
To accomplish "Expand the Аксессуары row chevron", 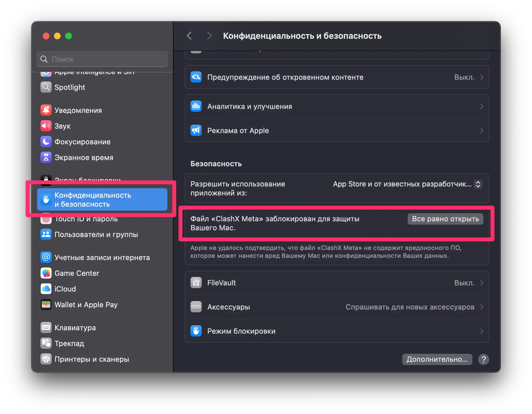I will [482, 307].
